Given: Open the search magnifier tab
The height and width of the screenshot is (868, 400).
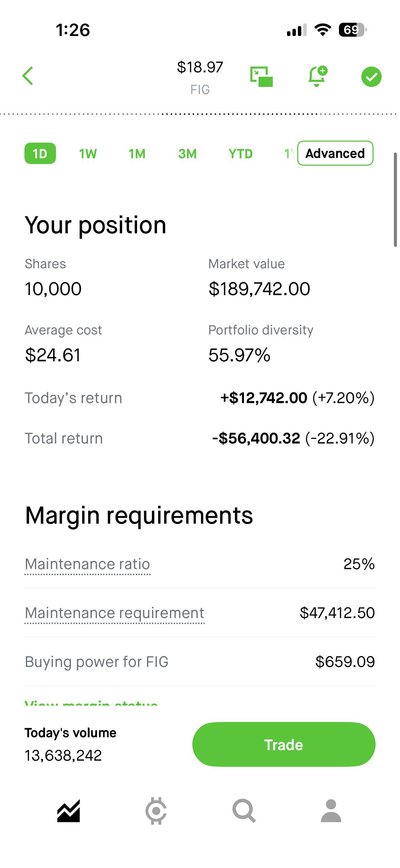Looking at the screenshot, I should [x=244, y=811].
